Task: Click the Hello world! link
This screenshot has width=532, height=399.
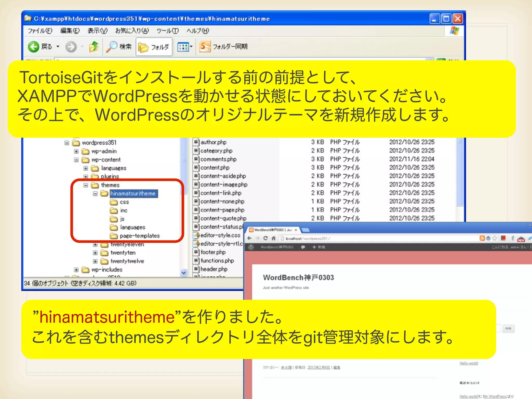Action: tap(469, 363)
